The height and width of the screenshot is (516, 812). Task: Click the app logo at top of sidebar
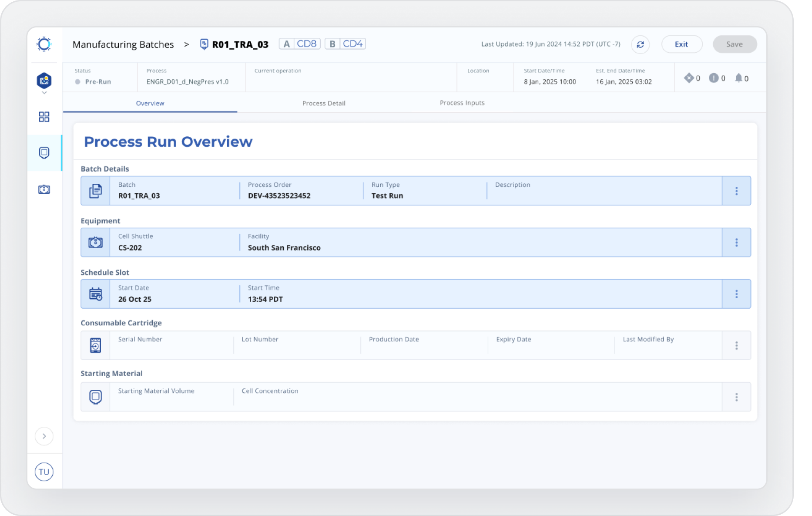(x=44, y=44)
